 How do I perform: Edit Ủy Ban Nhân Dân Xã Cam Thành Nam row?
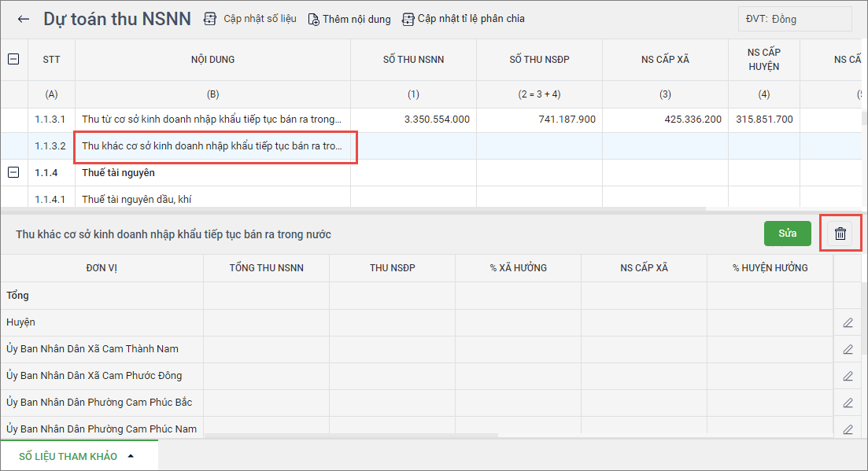coord(848,349)
